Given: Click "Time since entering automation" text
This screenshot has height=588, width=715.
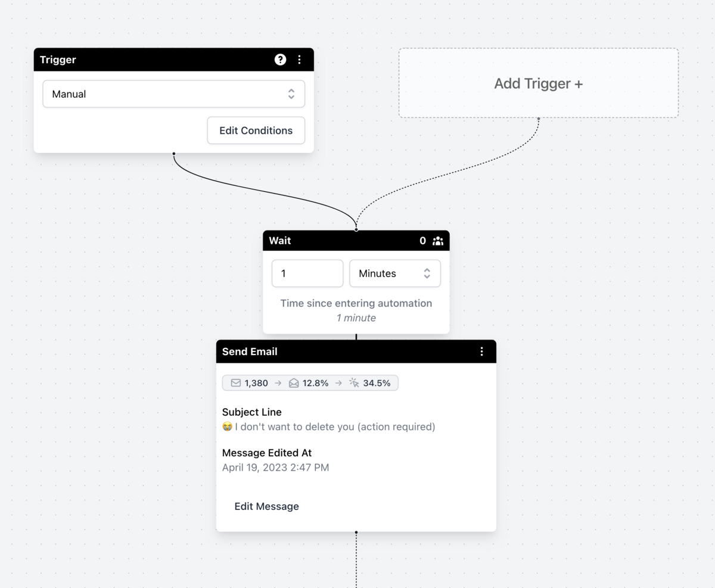Looking at the screenshot, I should (356, 303).
